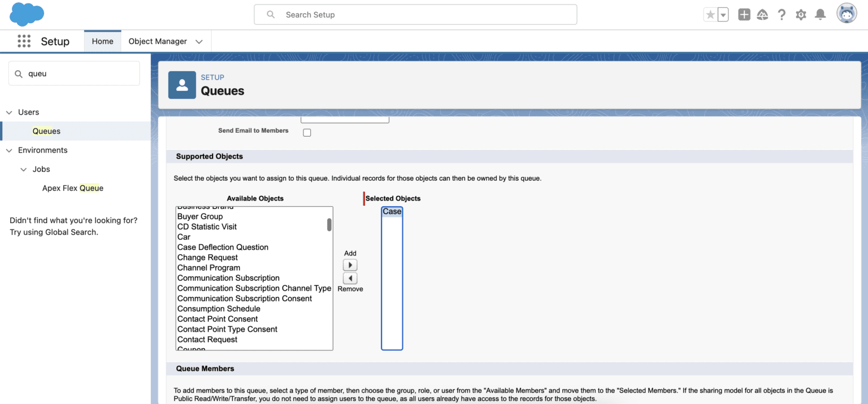
Task: Click the Queues setup page avatar icon
Action: click(182, 85)
